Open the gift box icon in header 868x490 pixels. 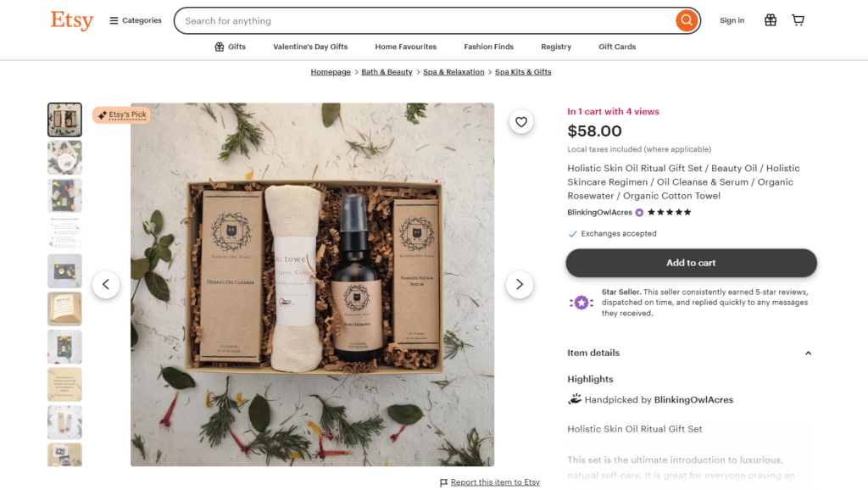coord(770,20)
